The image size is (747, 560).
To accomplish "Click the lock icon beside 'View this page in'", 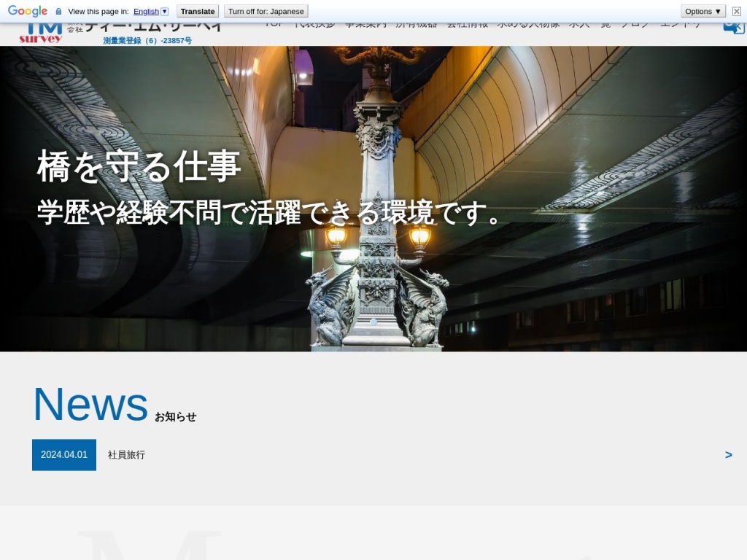I will pos(58,12).
